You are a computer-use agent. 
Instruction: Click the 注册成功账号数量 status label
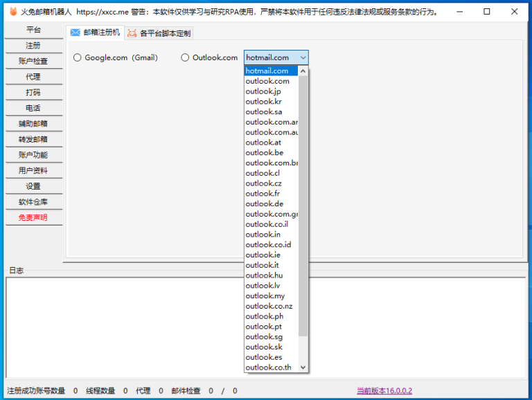coord(36,391)
